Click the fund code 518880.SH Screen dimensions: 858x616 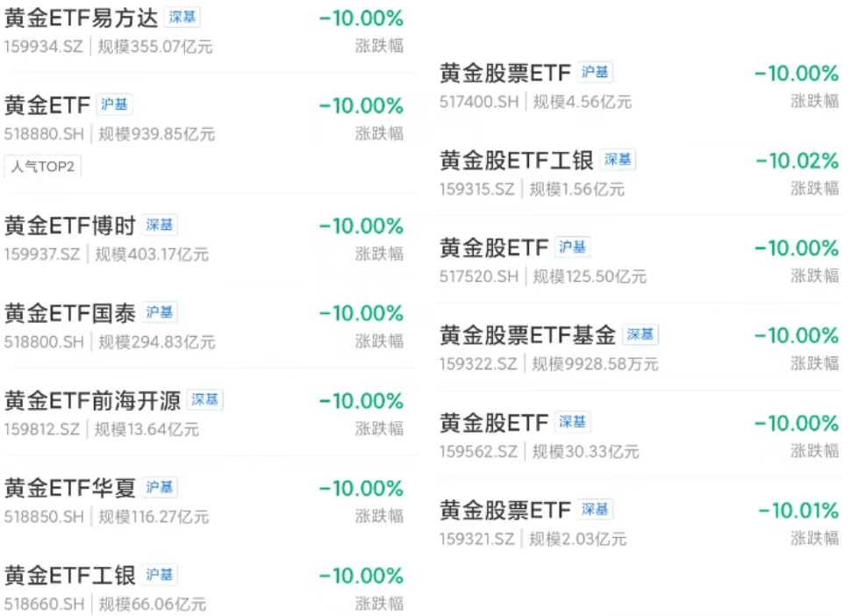(44, 134)
